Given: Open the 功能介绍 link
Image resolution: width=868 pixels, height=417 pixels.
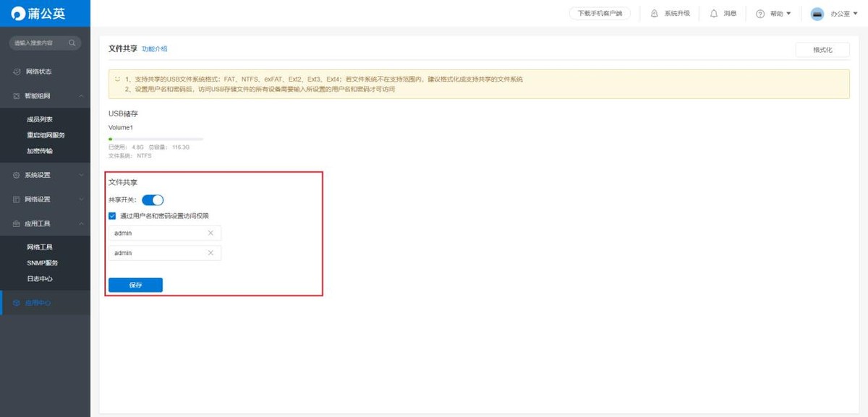Looking at the screenshot, I should pos(155,49).
